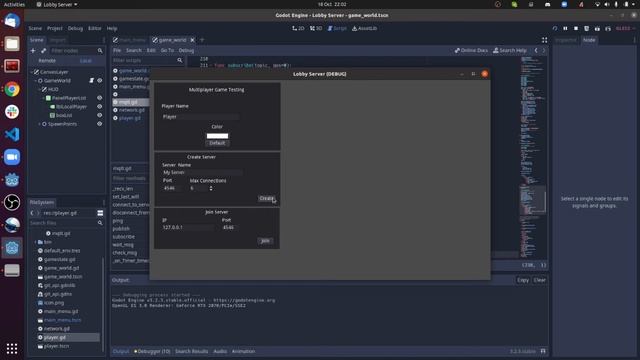Add a new node with the plus icon
Viewport: 640px width, 360px height.
coord(33,51)
